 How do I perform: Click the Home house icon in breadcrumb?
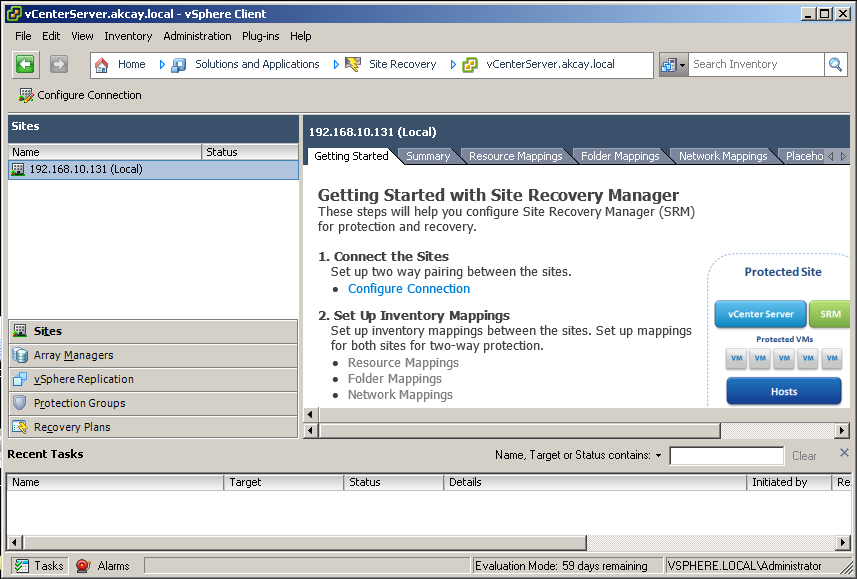(102, 65)
